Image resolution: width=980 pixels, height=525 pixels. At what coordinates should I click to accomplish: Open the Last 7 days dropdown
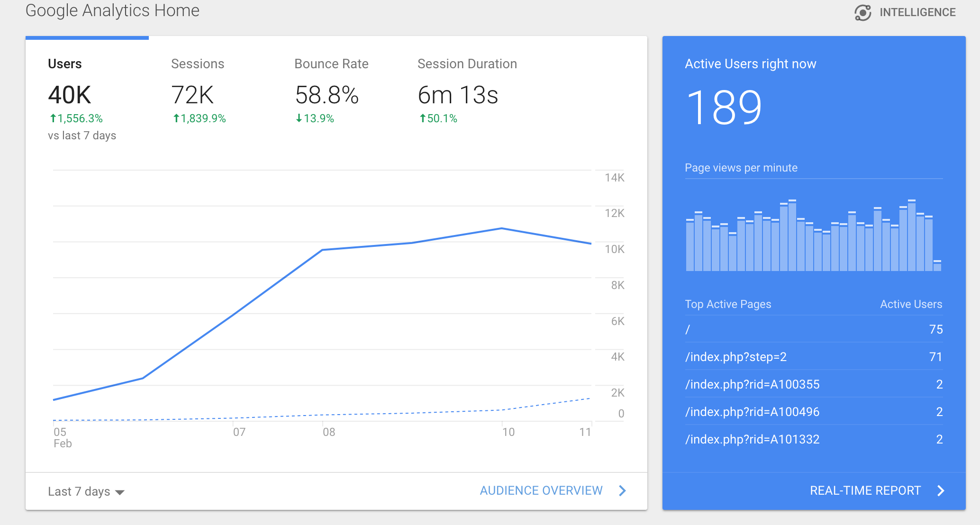(86, 491)
